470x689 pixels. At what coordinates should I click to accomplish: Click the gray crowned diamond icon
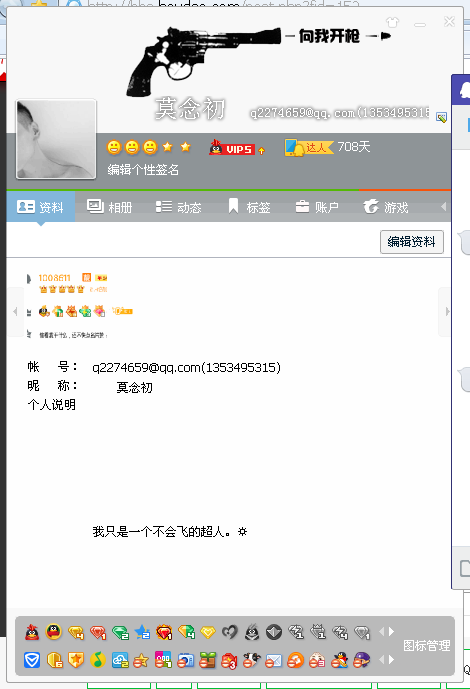pos(318,632)
